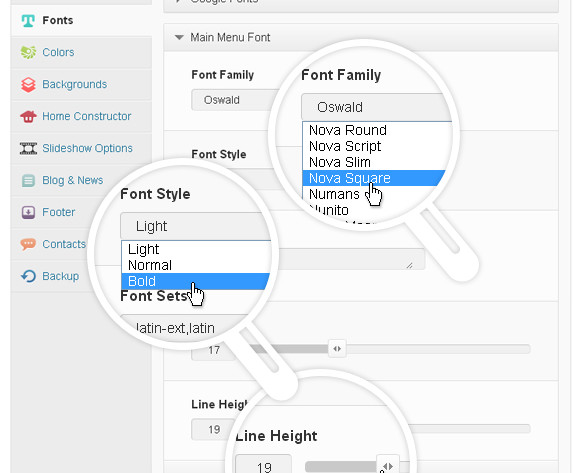The image size is (579, 473).
Task: Click the Fonts T icon in sidebar
Action: click(x=28, y=21)
